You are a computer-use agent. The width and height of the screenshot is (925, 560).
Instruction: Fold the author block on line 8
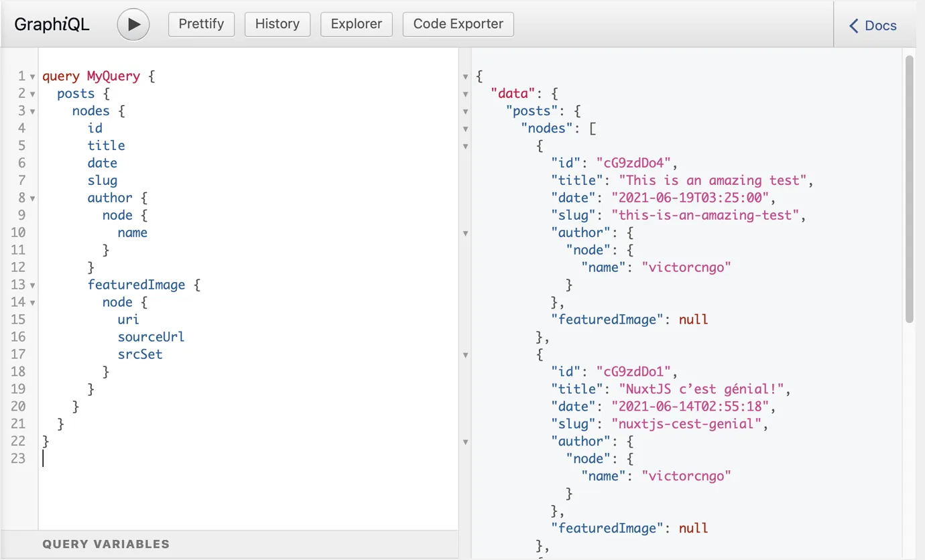pos(32,198)
